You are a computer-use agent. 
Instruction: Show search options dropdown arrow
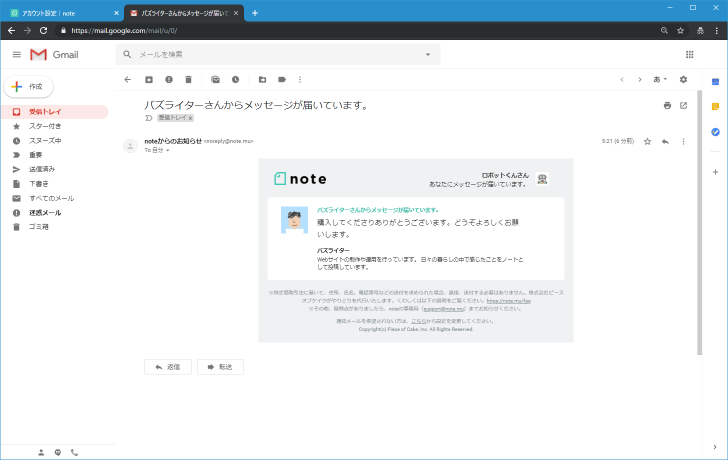(428, 54)
